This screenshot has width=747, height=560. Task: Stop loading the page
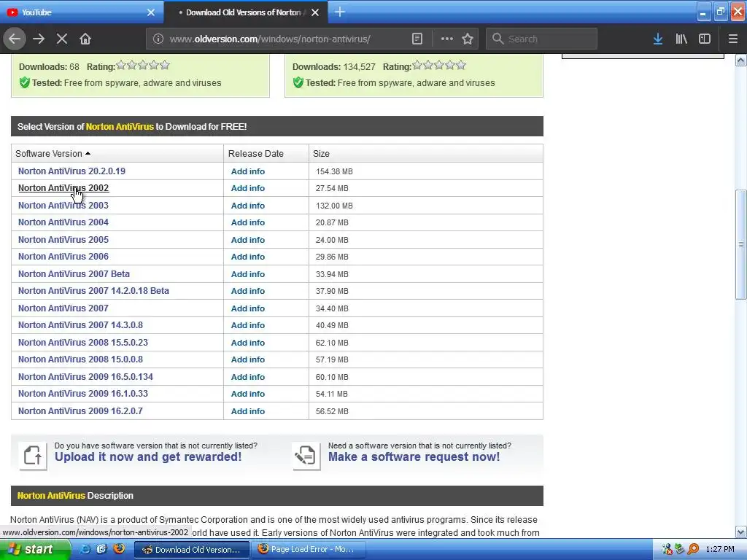pos(62,39)
